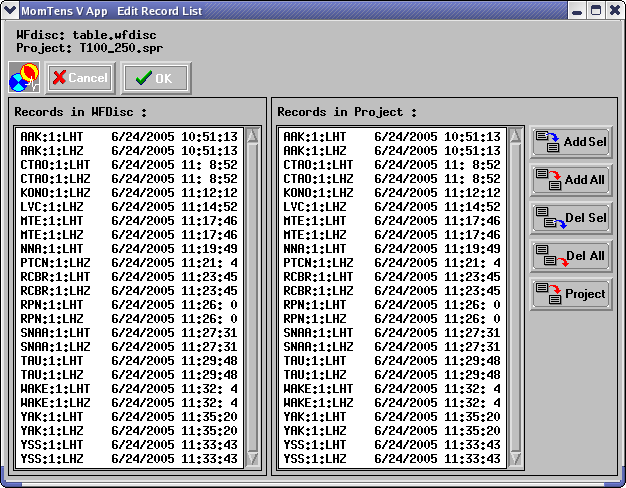Select CTAO:1:LHT in the WFDisc list
Viewport: 626px width, 488px height.
tap(129, 165)
